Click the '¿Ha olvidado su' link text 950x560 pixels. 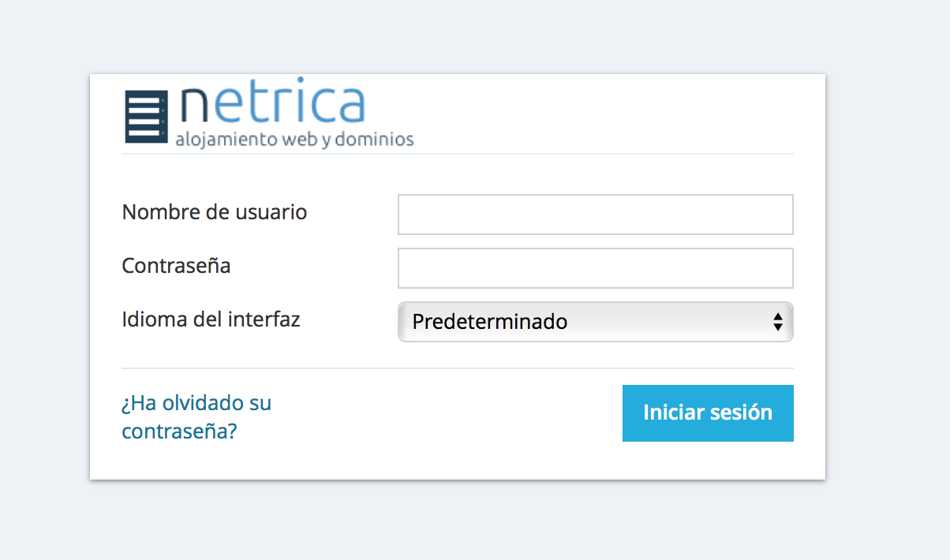point(196,403)
